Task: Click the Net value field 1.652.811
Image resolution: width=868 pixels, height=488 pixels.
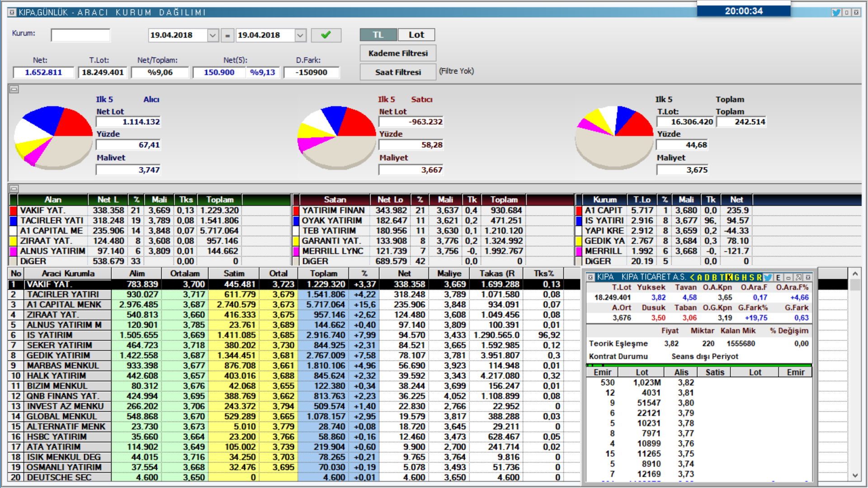Action: pos(43,72)
